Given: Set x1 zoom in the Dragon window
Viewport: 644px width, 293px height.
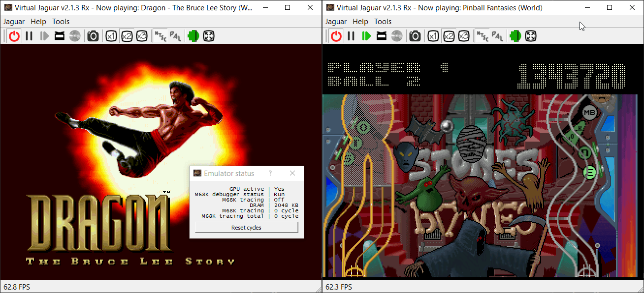Looking at the screenshot, I should (x=111, y=36).
